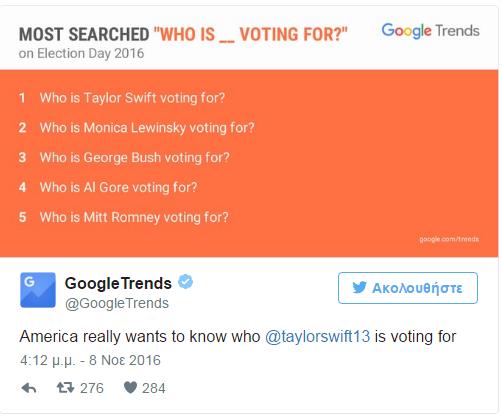This screenshot has height=416, width=502.
Task: Open the @GoogleTrends handle
Action: tap(117, 304)
